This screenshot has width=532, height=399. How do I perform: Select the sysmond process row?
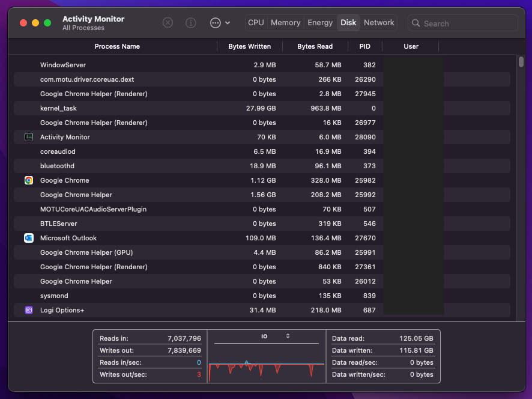[262, 296]
